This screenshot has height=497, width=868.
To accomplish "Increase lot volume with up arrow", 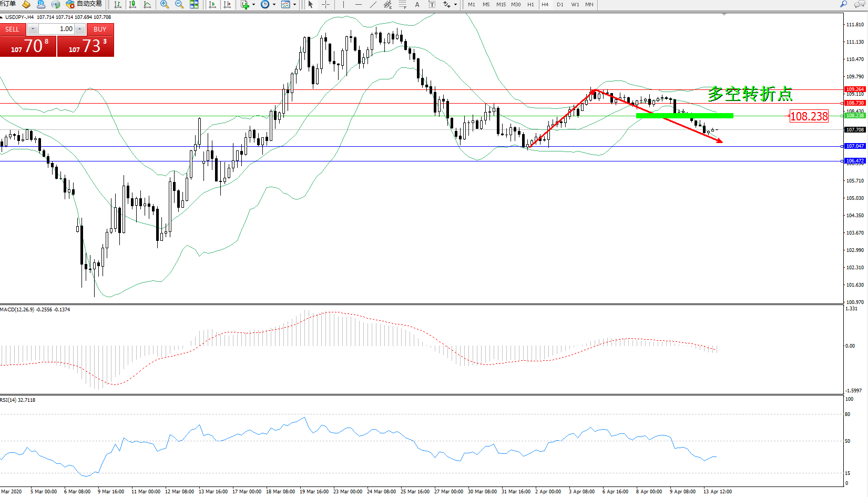I will coord(79,29).
